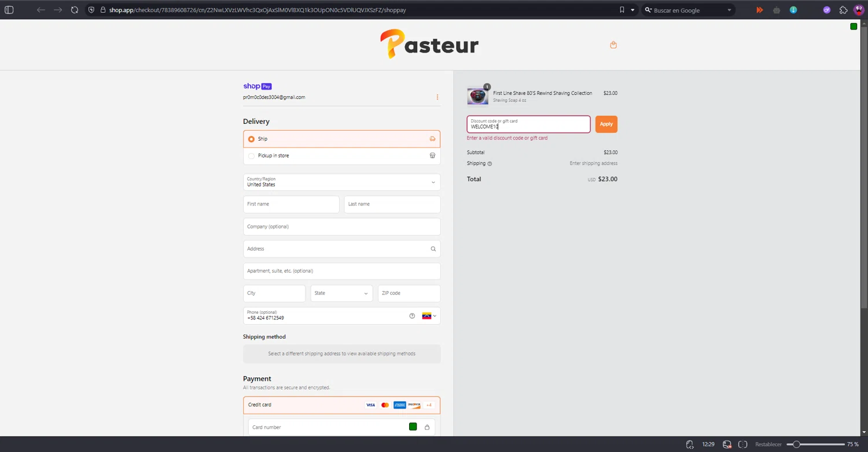Click the teal circular extension icon

(793, 10)
